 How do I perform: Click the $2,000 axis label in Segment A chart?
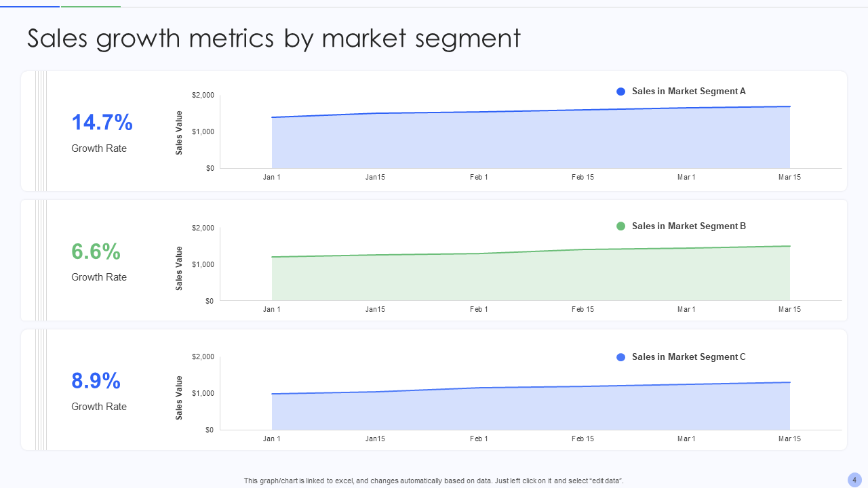tap(203, 96)
